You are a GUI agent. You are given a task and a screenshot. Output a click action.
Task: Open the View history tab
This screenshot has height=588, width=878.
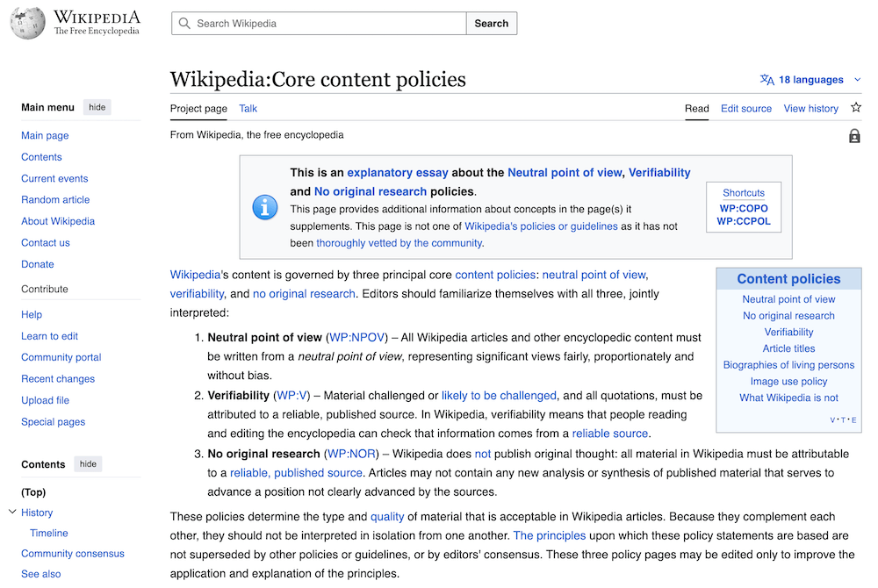tap(810, 108)
